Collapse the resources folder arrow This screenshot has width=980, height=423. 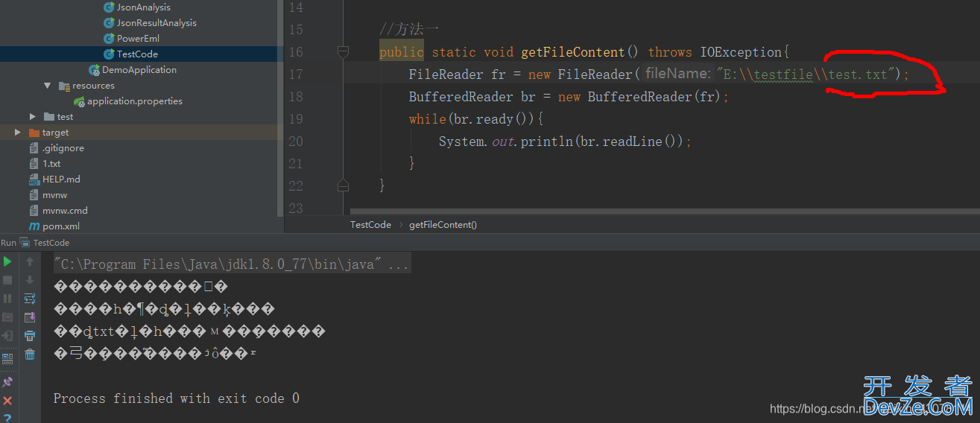[48, 86]
